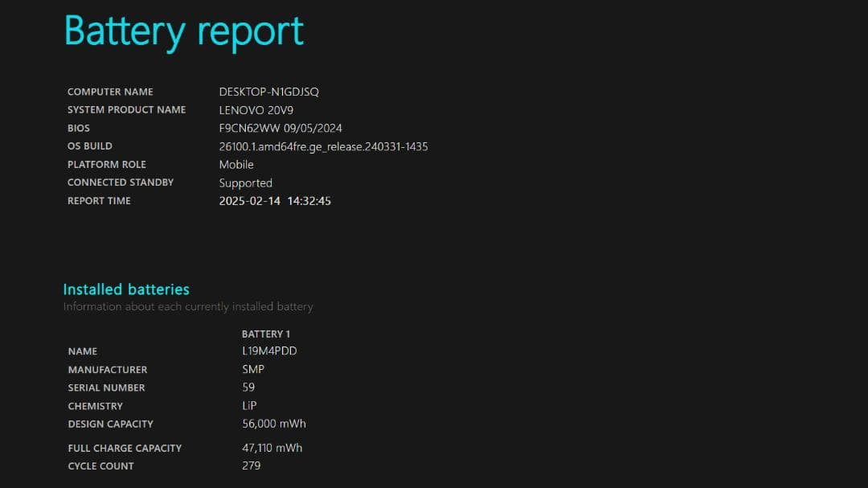Select the computer name DESKTOP-N1GDJSQ
The image size is (868, 488).
[268, 92]
